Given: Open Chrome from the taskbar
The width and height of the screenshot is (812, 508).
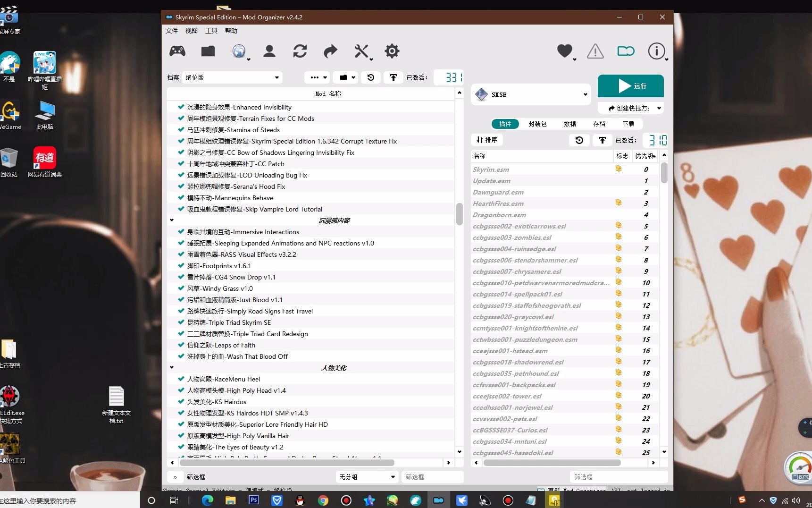Looking at the screenshot, I should point(323,500).
